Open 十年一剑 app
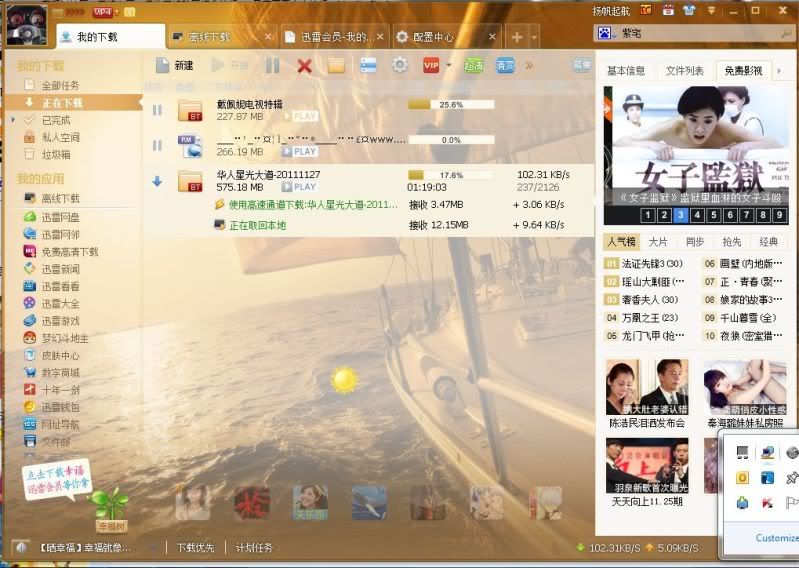The image size is (799, 568). (x=60, y=390)
